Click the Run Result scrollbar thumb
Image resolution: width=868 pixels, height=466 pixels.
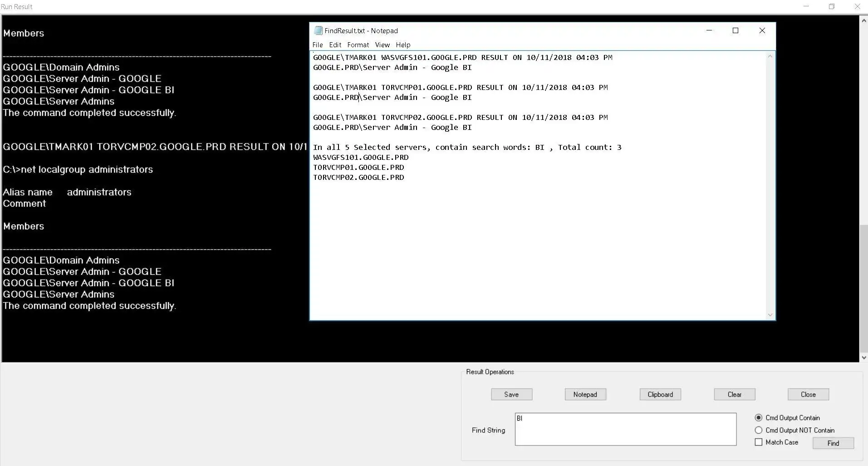(x=864, y=288)
